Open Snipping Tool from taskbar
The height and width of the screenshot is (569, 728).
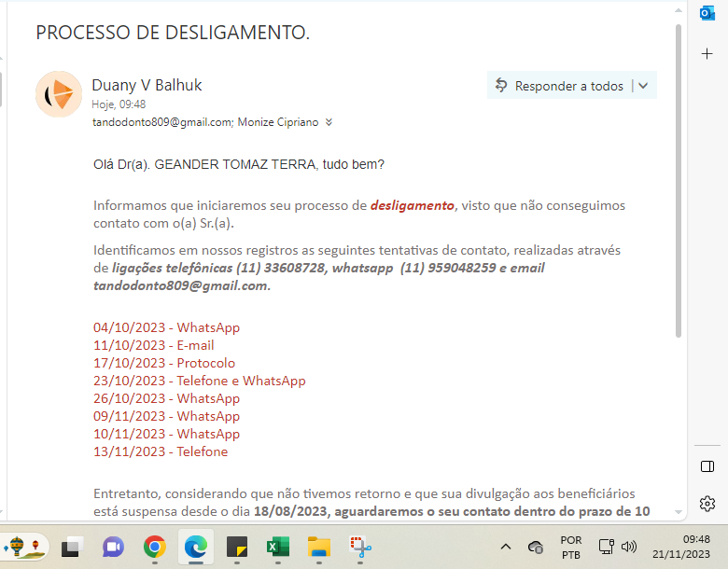coord(360,548)
